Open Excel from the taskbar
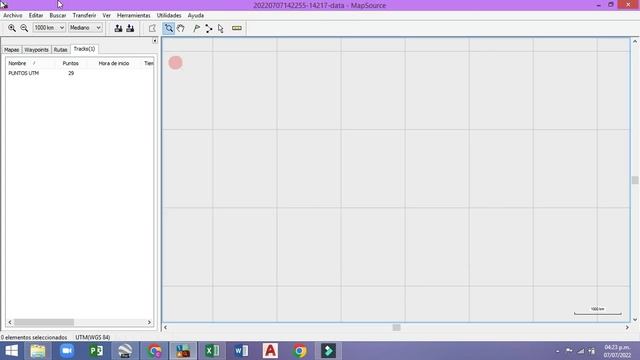The height and width of the screenshot is (360, 640). [212, 351]
